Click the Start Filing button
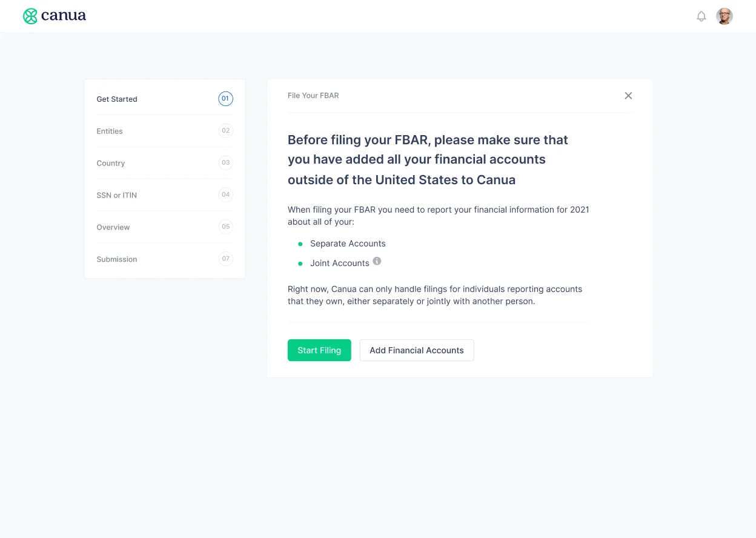 click(319, 350)
